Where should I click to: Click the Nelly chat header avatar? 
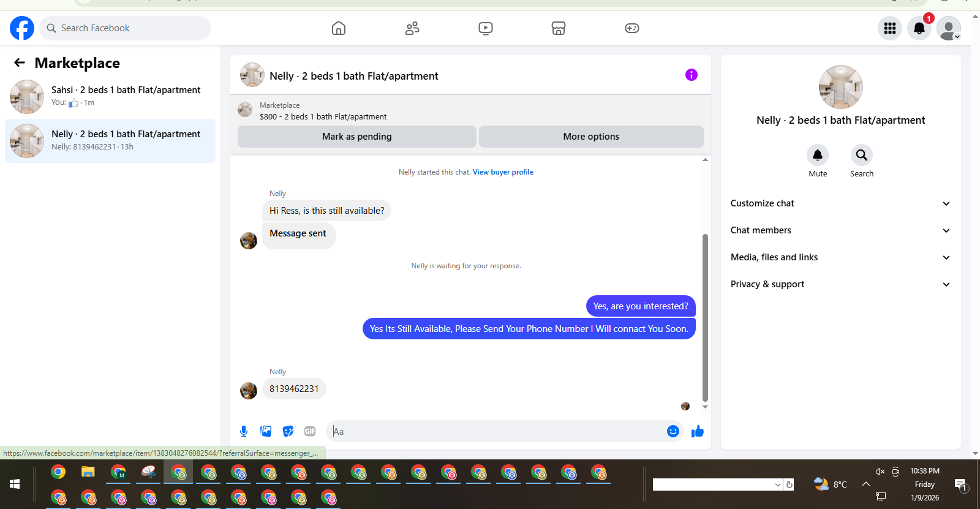[252, 75]
